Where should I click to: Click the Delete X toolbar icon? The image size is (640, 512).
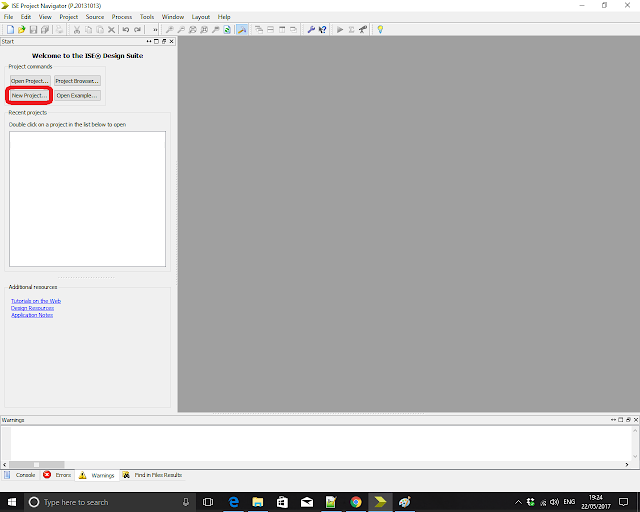tap(111, 29)
